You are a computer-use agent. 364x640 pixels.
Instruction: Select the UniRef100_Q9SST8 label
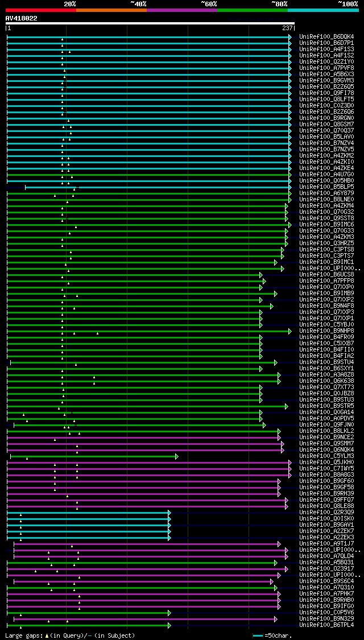tap(326, 218)
